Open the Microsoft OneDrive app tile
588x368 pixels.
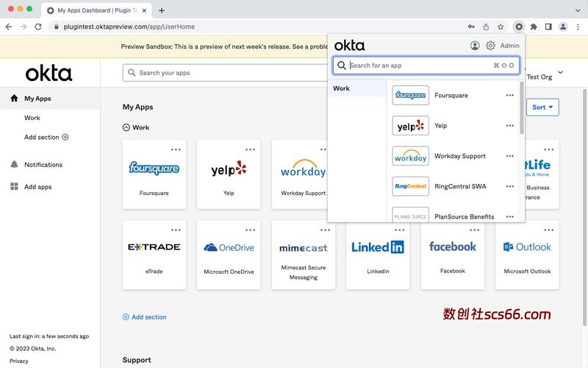point(229,254)
